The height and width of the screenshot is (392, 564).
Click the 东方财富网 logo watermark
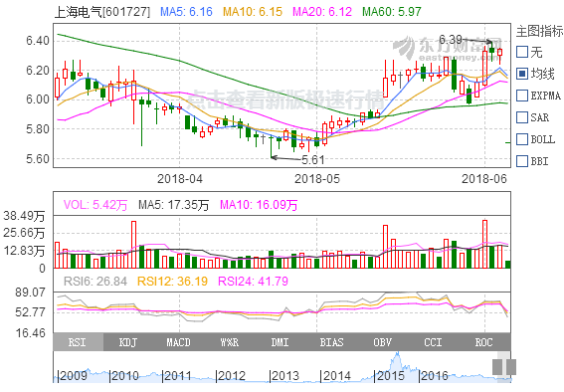pos(447,48)
